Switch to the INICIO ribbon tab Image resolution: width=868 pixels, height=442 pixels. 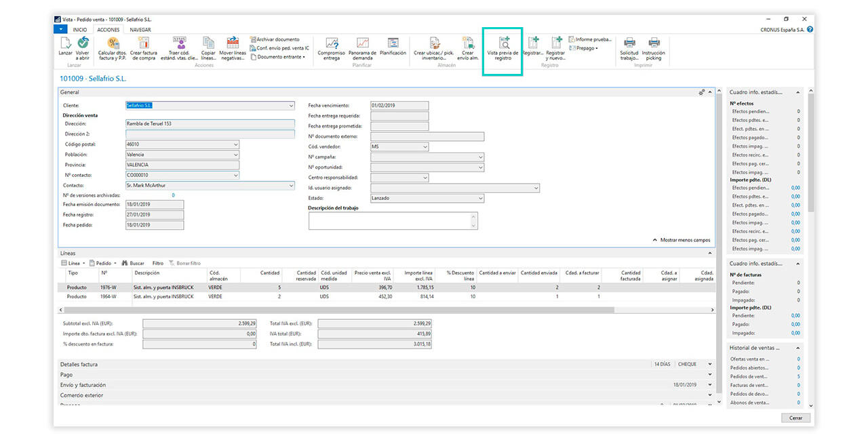click(x=80, y=30)
